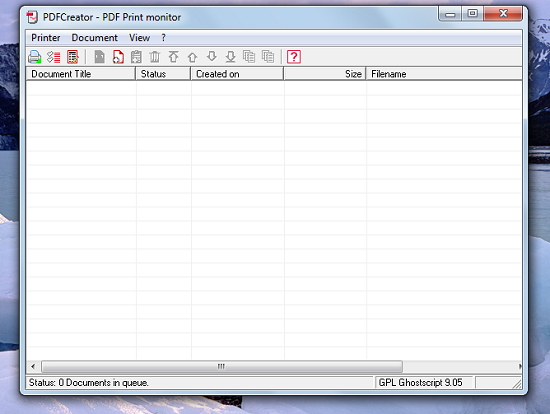Click the red question mark help icon
550x414 pixels.
294,57
